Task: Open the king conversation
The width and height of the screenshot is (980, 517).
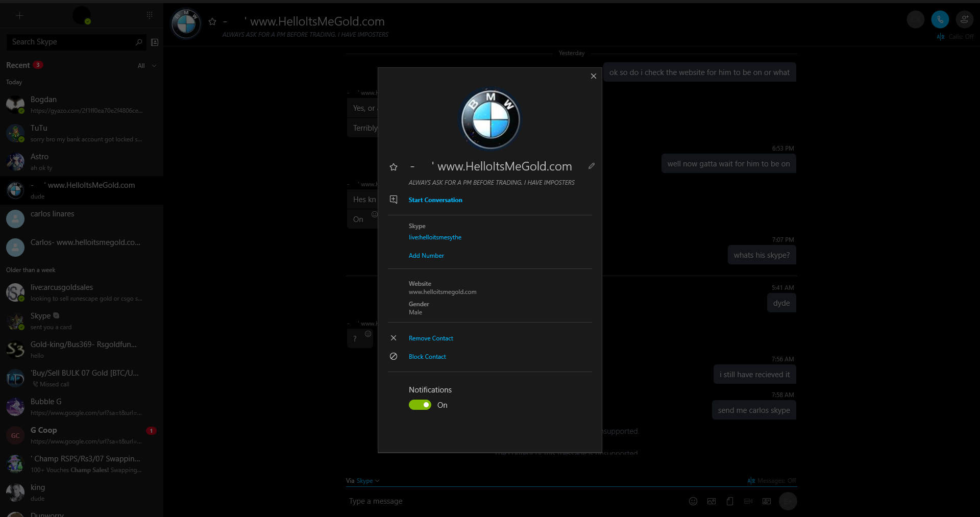Action: point(82,493)
